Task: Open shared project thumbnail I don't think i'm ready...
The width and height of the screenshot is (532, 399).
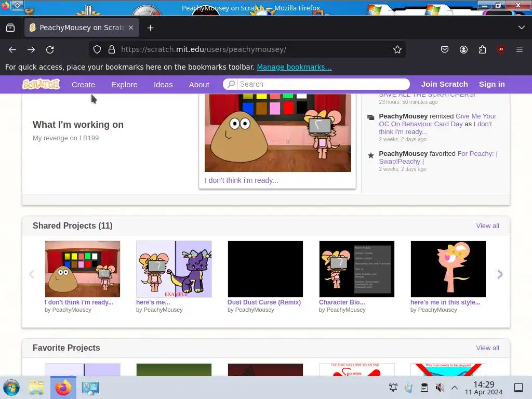Action: 83,269
